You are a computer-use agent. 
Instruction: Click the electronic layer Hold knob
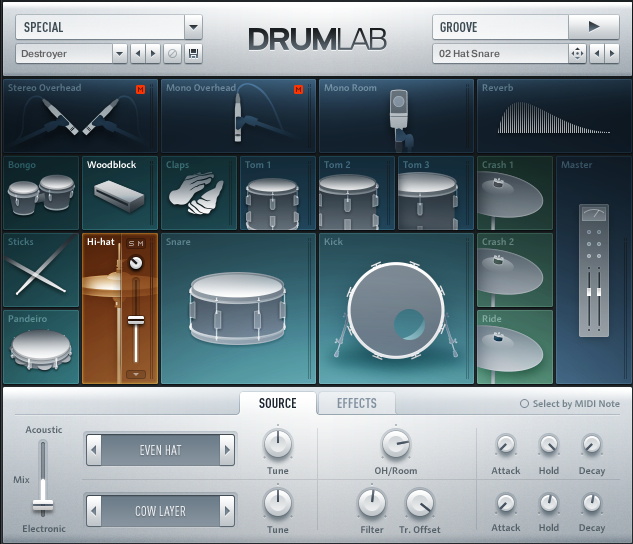pos(549,503)
